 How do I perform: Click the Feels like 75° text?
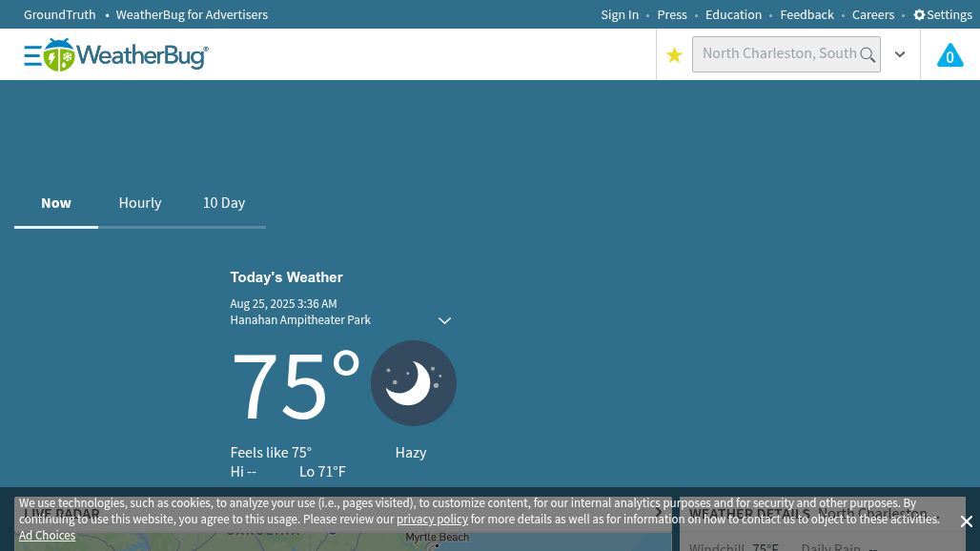271,452
